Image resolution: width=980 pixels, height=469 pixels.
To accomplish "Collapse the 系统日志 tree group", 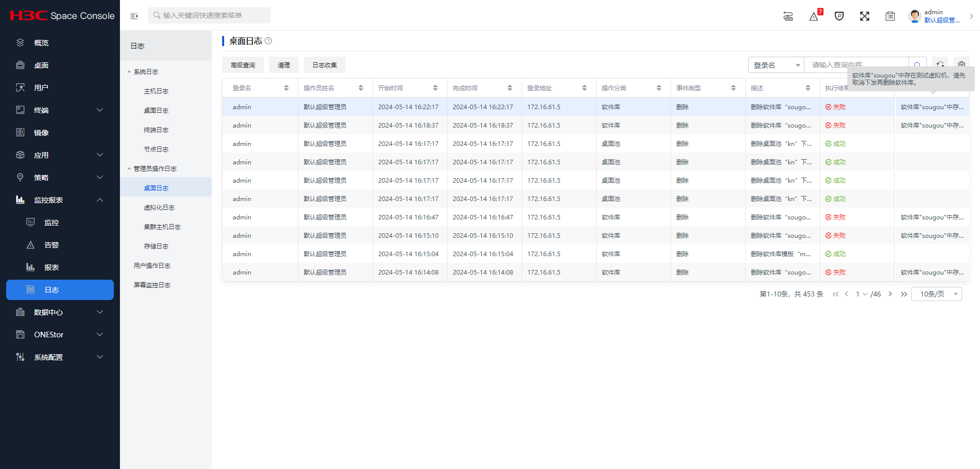I will coord(129,72).
